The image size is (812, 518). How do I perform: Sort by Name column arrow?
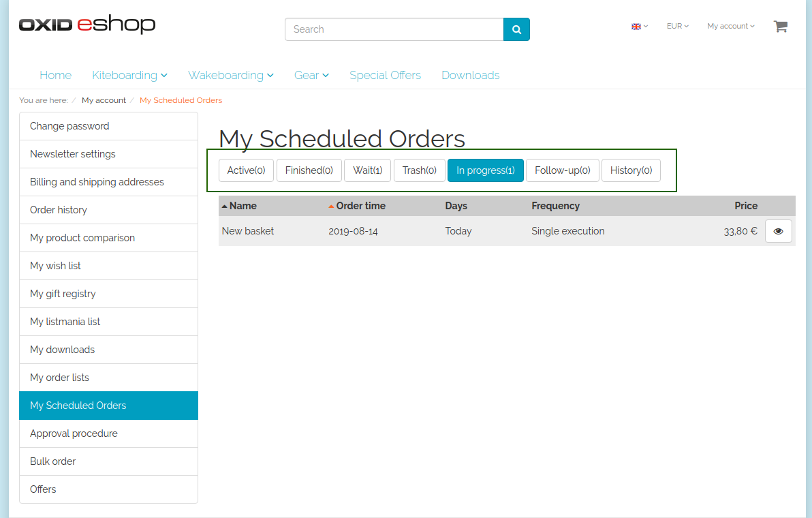tap(225, 206)
